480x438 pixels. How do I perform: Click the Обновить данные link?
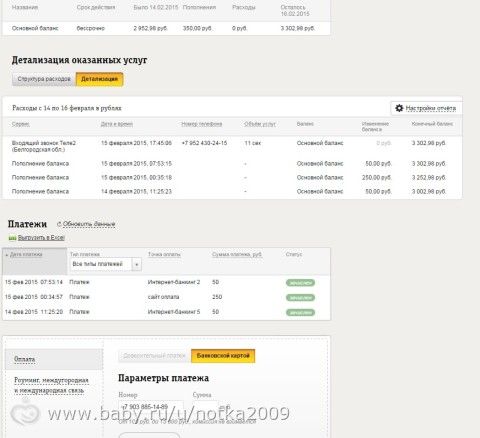point(89,224)
